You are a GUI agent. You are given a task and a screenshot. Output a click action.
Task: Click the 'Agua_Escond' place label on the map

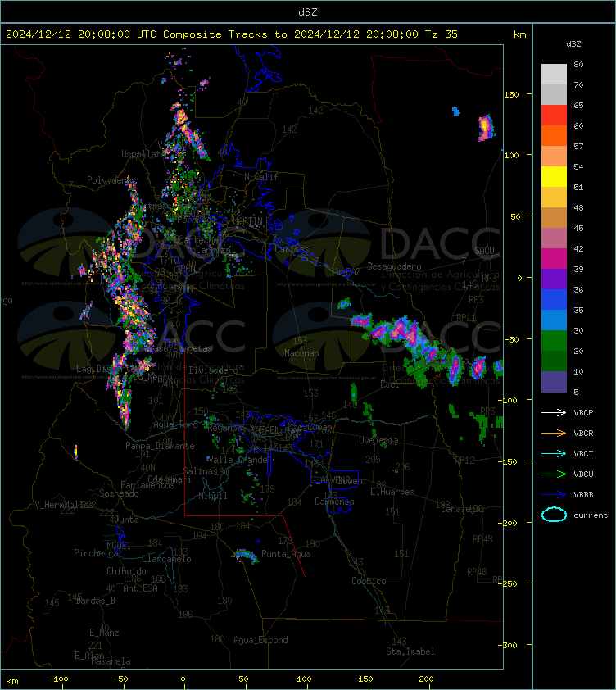pos(260,640)
